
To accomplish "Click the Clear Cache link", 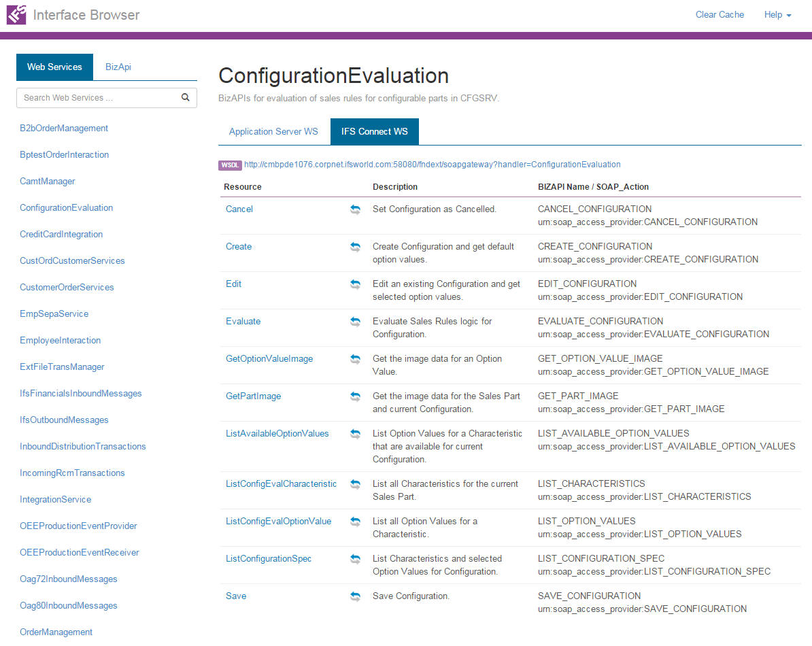I will point(720,14).
